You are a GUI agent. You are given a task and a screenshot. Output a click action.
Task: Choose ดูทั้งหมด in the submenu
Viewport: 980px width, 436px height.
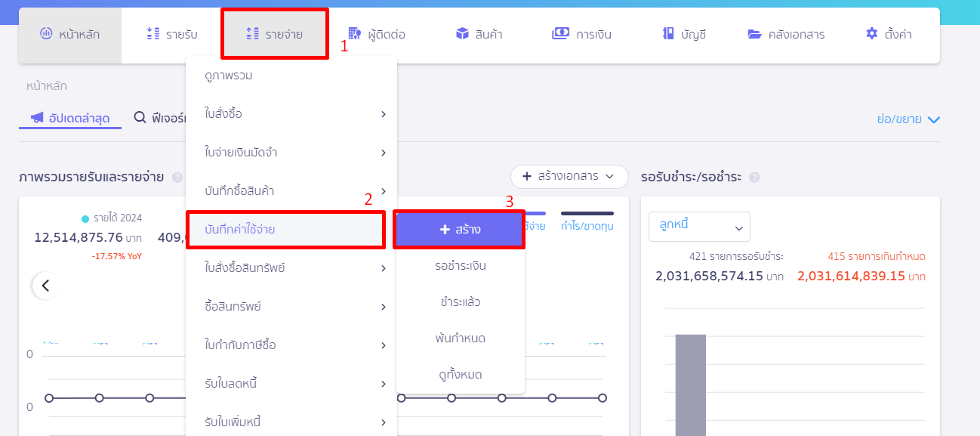(x=460, y=375)
